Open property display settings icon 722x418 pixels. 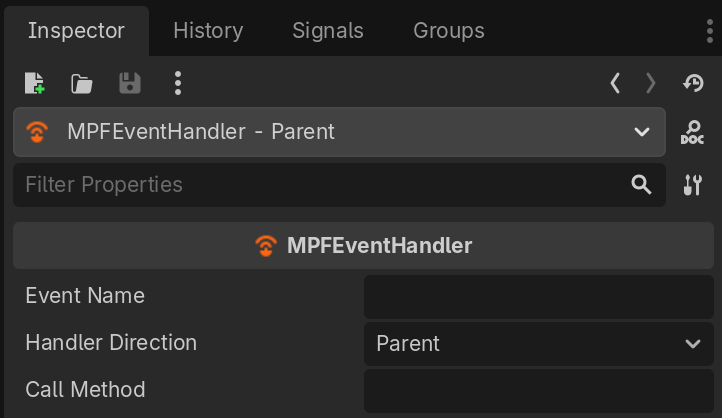[692, 185]
